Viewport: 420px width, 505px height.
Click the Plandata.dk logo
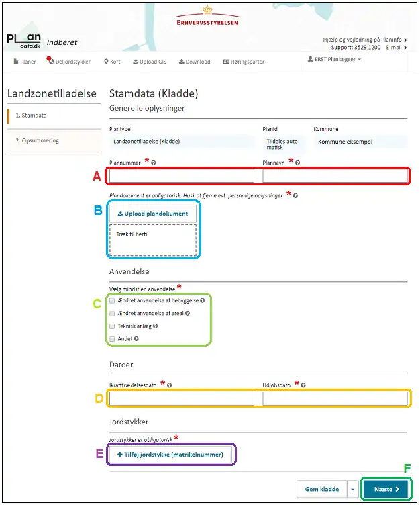24,42
